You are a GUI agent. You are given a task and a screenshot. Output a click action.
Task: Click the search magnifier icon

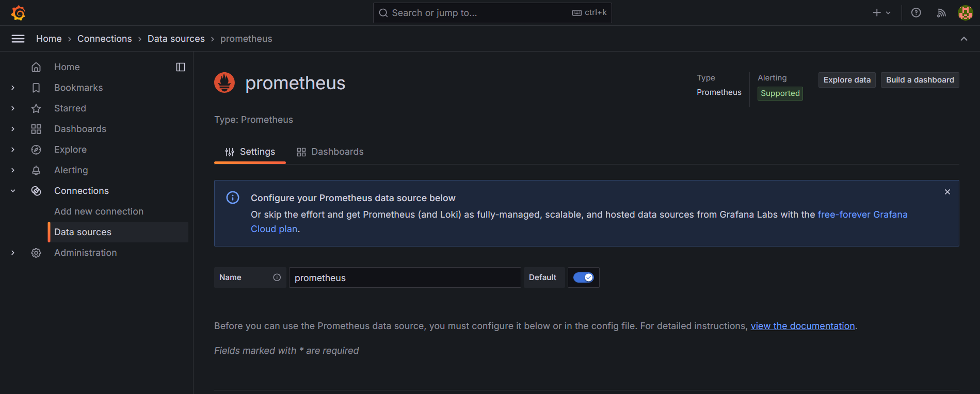[x=383, y=13]
